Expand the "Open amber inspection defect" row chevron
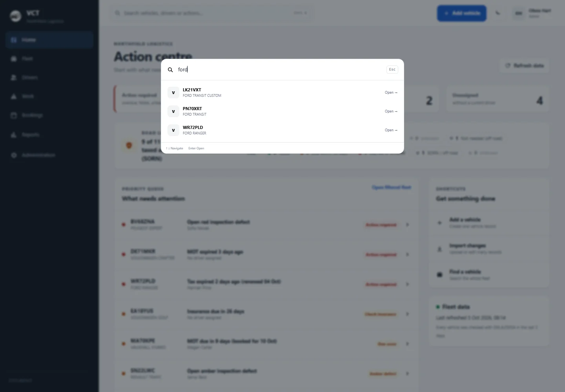The height and width of the screenshot is (392, 565). 407,374
